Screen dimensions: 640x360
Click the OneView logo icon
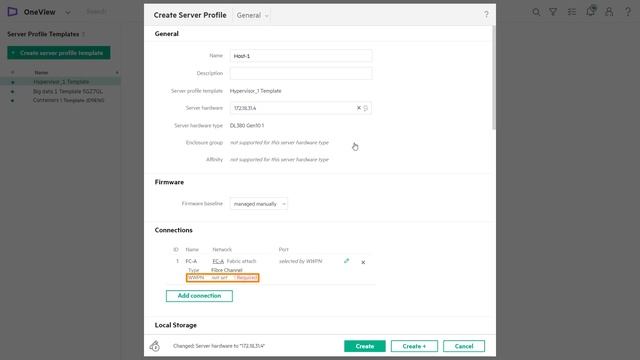click(x=12, y=12)
